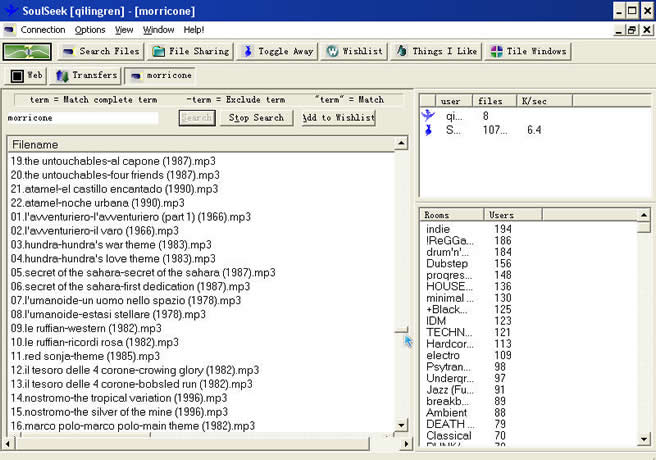656x460 pixels.
Task: Select '16.marco polo-marco polo-main theme (1982).mp3'
Action: pos(133,426)
